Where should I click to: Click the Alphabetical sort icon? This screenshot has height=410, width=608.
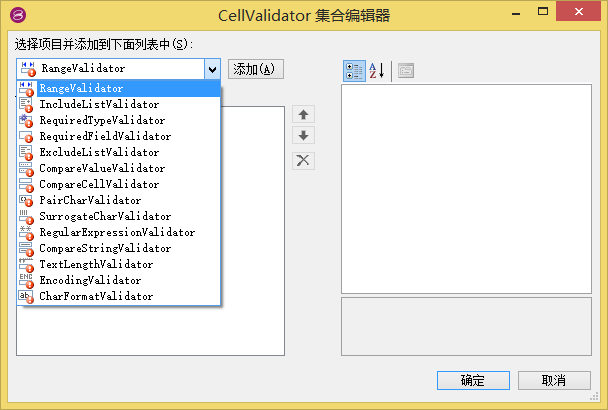click(x=376, y=70)
